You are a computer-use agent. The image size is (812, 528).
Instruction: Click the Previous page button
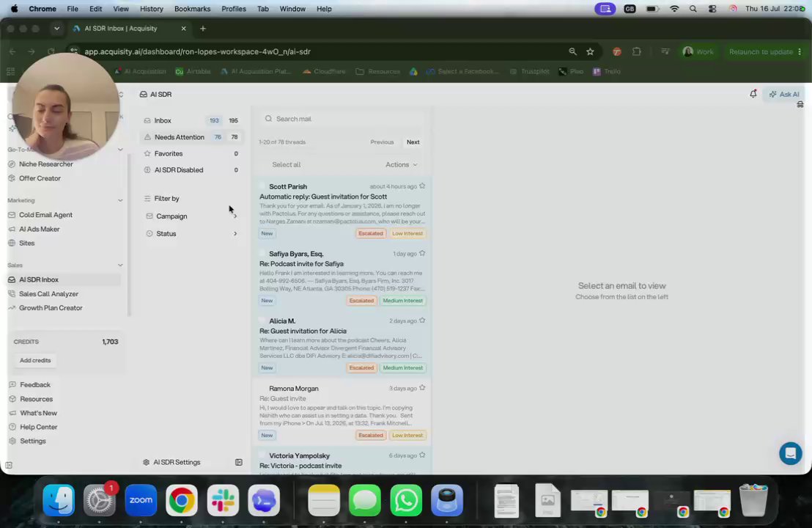point(382,142)
